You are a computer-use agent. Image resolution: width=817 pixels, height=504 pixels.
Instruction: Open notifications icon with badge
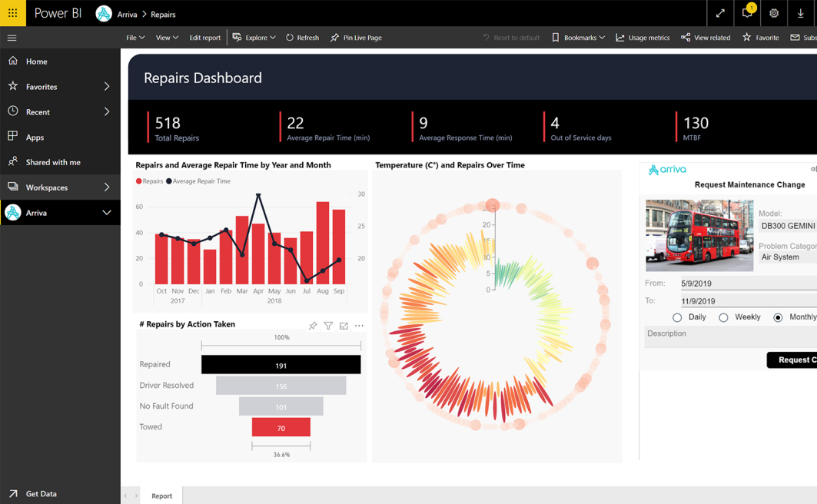pyautogui.click(x=747, y=13)
